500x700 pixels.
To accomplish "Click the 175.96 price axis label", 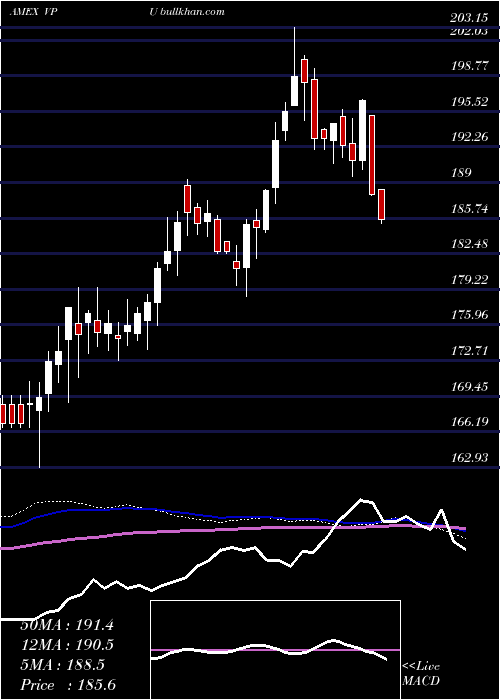I will [470, 315].
